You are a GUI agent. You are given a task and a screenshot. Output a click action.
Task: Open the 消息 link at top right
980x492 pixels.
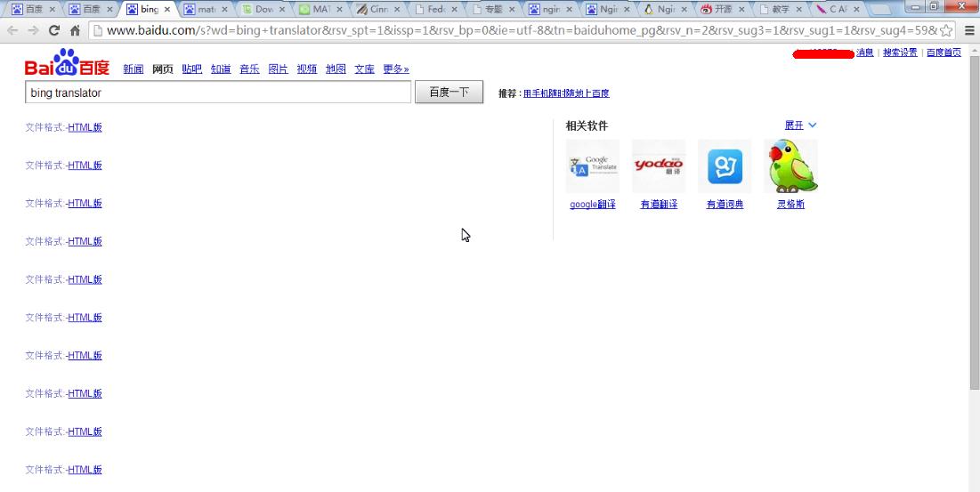coord(865,53)
